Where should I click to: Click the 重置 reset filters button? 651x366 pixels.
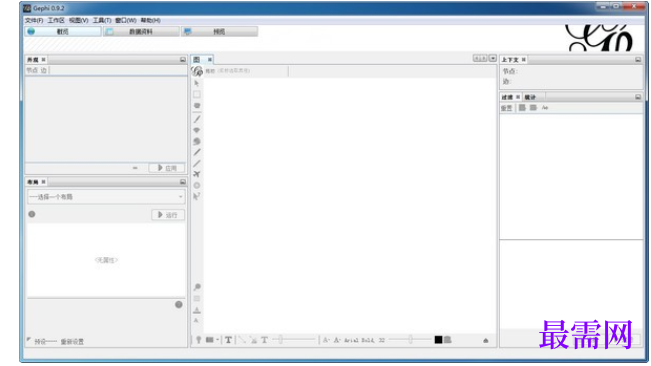[x=507, y=108]
